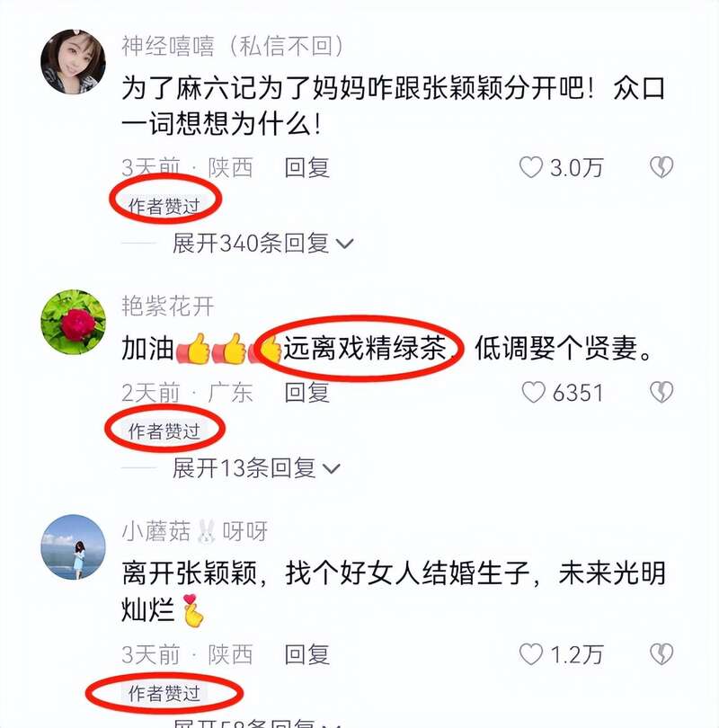Reply (回复) to 神经嘻嘻's comment

tap(306, 167)
